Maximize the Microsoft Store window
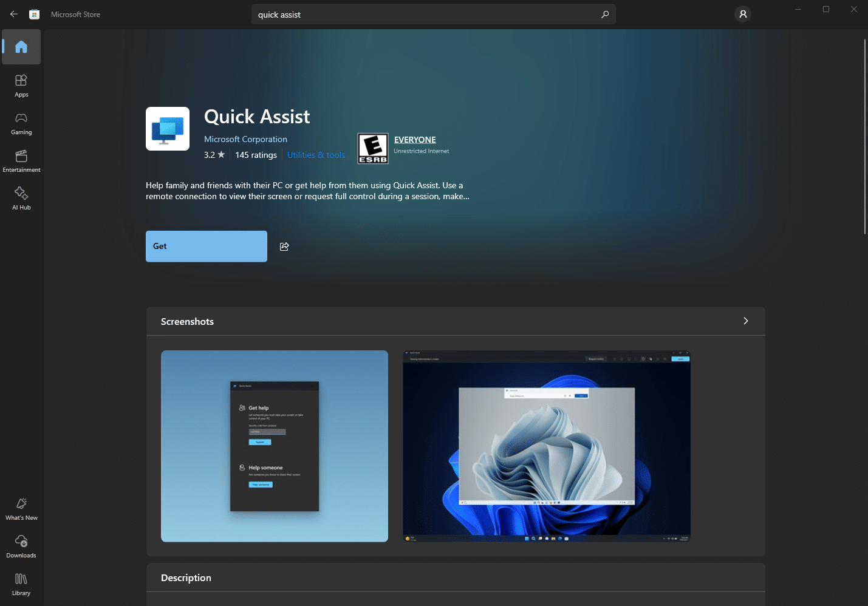The height and width of the screenshot is (606, 868). click(x=826, y=9)
